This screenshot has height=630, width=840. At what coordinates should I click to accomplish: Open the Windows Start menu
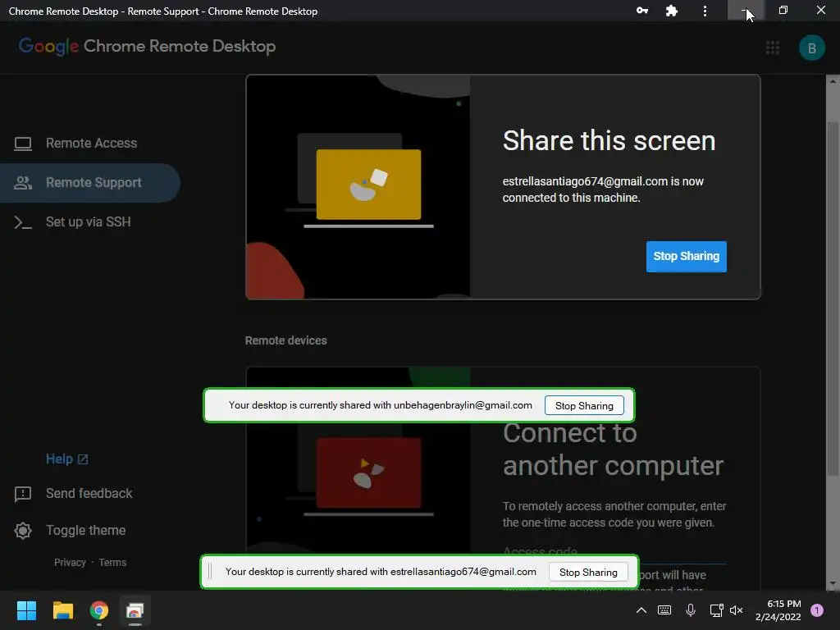click(26, 610)
